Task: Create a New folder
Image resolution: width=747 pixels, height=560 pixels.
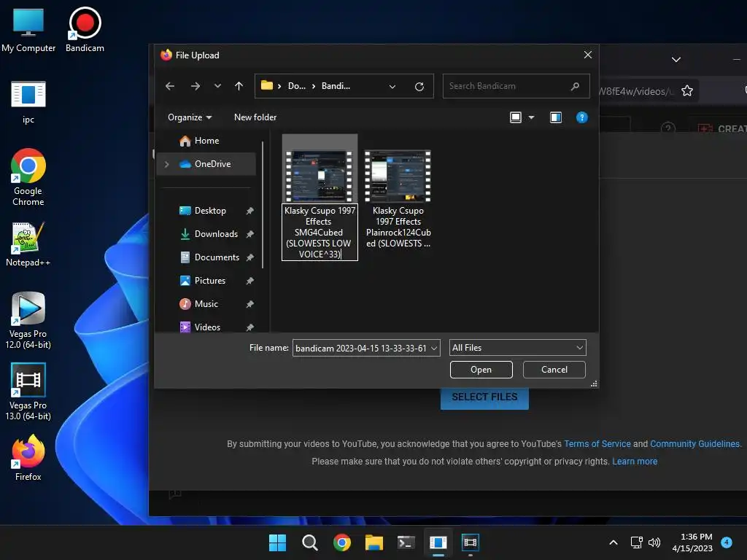Action: 255,117
